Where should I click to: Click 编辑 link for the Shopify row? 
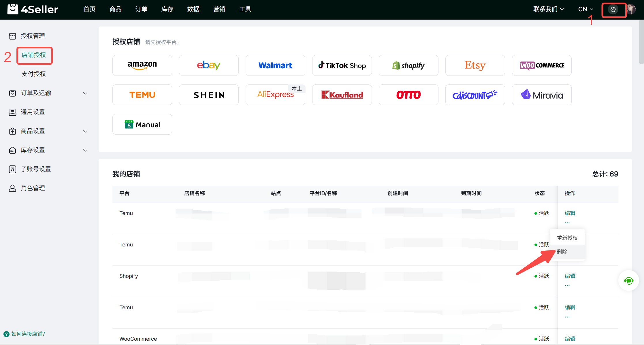pyautogui.click(x=570, y=276)
